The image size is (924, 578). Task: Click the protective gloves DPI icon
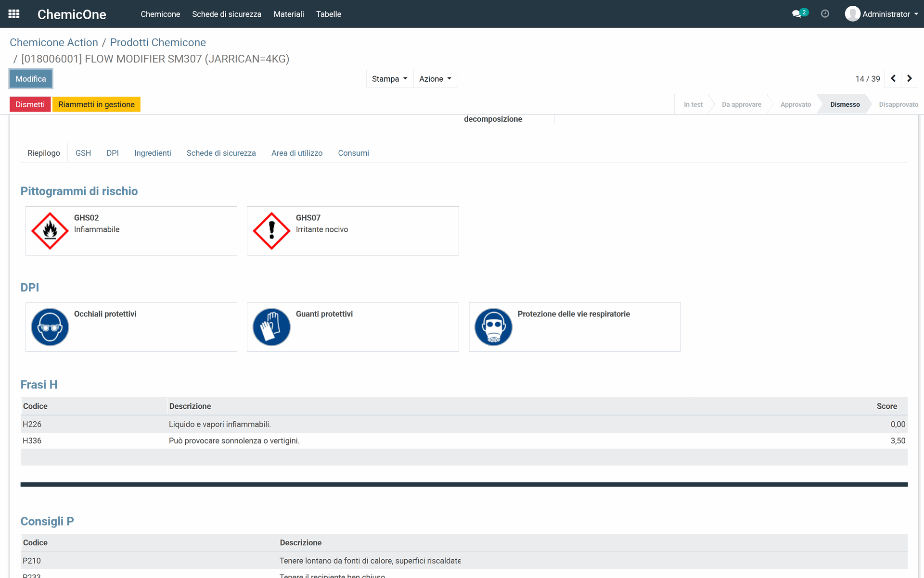[x=271, y=327]
